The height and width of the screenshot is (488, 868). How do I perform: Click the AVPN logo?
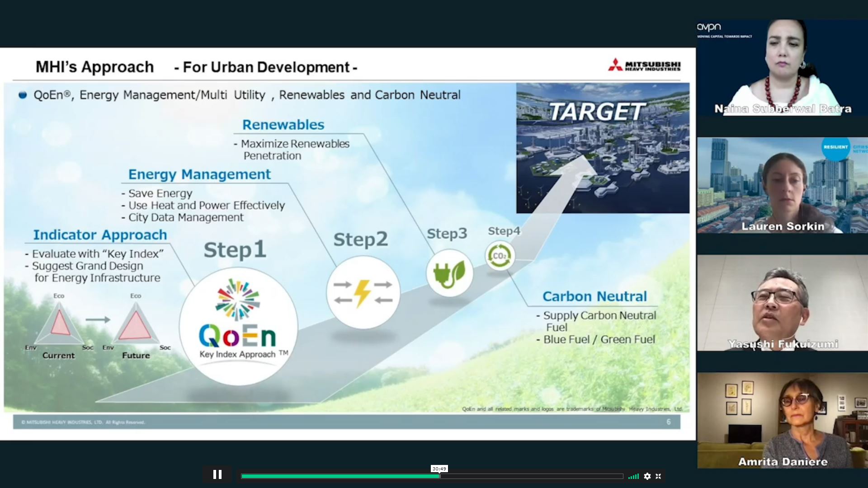coord(709,28)
